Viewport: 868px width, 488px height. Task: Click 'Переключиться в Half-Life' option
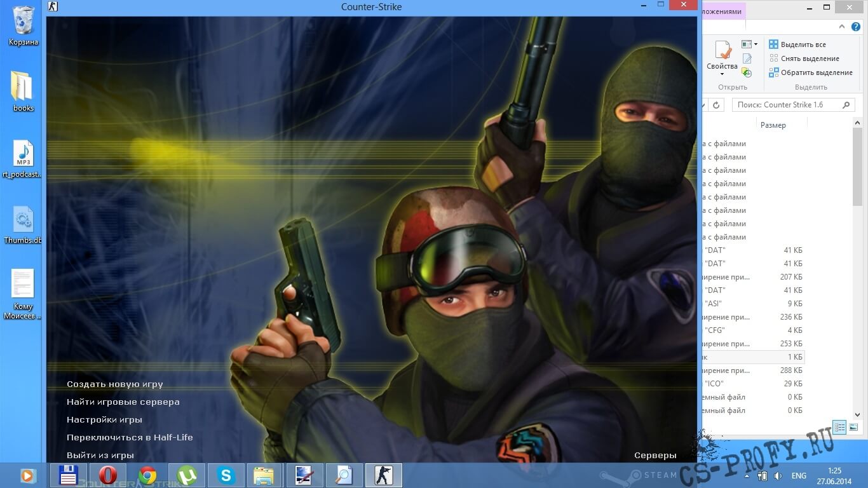130,438
